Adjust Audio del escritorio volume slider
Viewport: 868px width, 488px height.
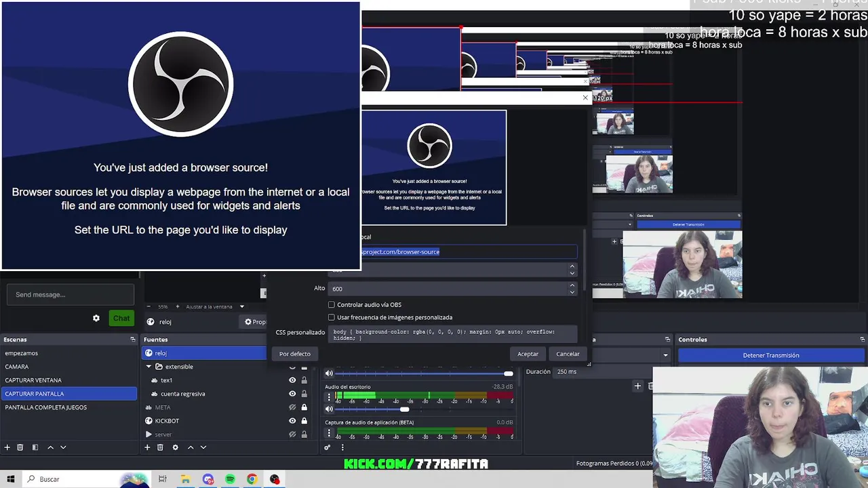coord(405,409)
